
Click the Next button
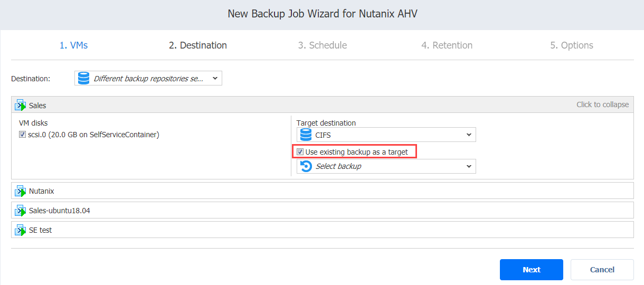tap(532, 270)
